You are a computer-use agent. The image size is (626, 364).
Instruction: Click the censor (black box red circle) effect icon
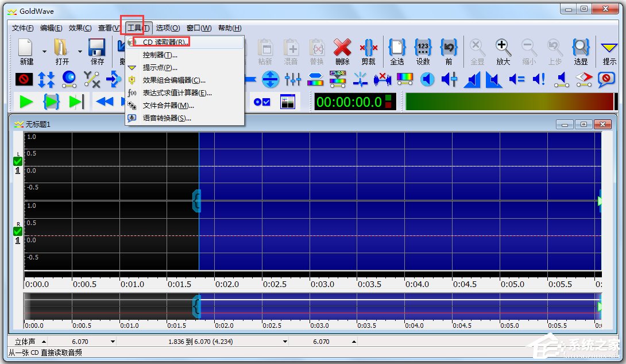[x=24, y=79]
